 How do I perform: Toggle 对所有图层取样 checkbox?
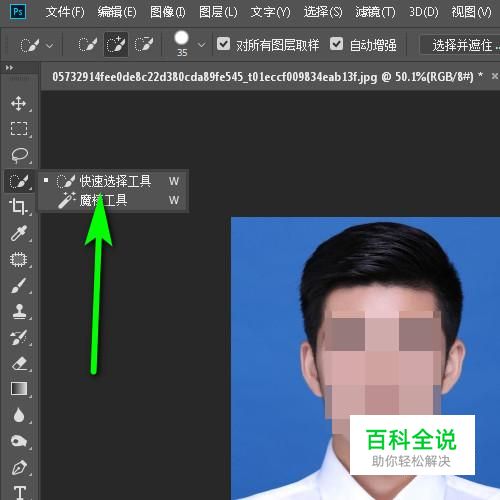click(x=223, y=44)
